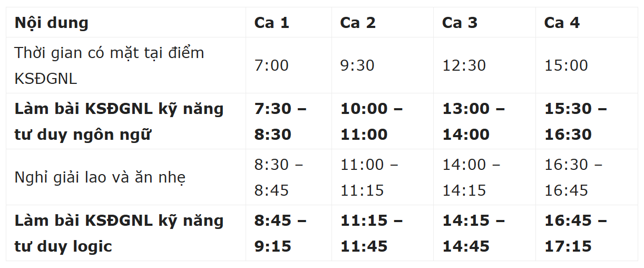644x268 pixels.
Task: Click the 16:30 – 16:45 break cell
Action: click(x=573, y=178)
